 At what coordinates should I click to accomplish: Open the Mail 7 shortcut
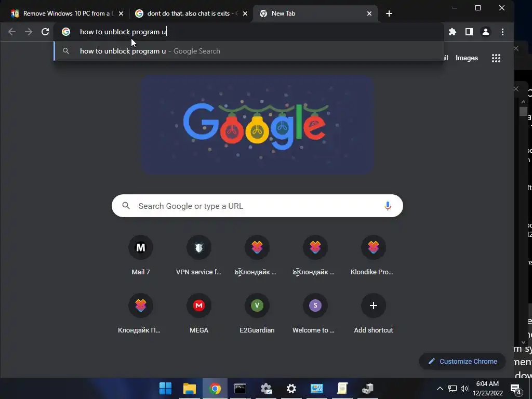pyautogui.click(x=140, y=255)
